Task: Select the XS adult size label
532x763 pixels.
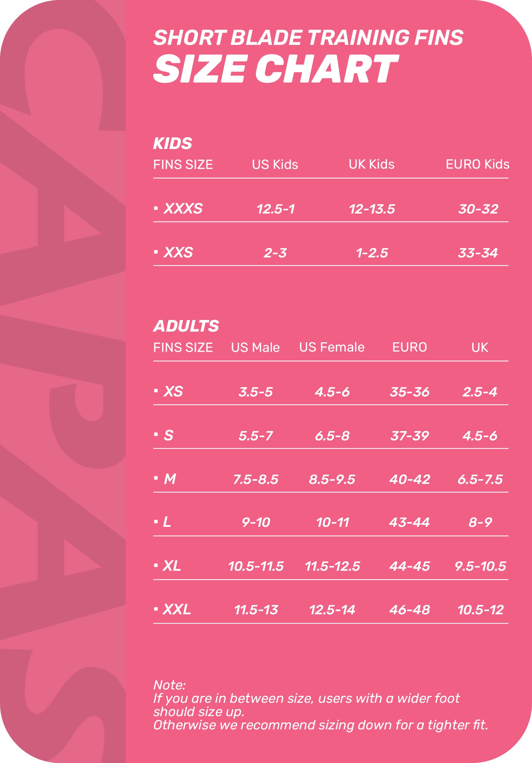Action: pos(173,391)
